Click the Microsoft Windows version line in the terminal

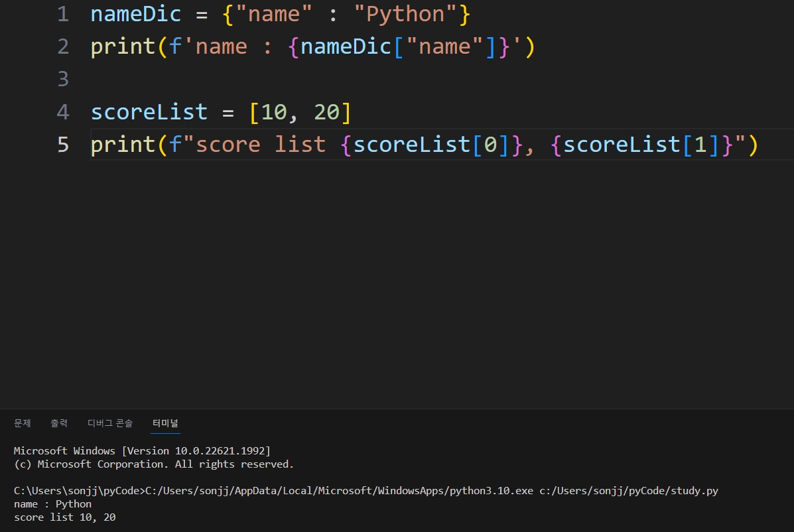(143, 450)
